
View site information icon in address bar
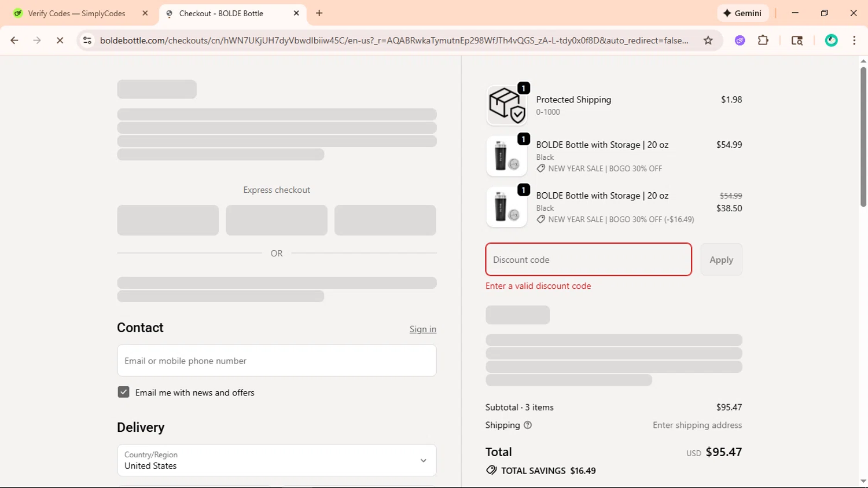[x=87, y=41]
